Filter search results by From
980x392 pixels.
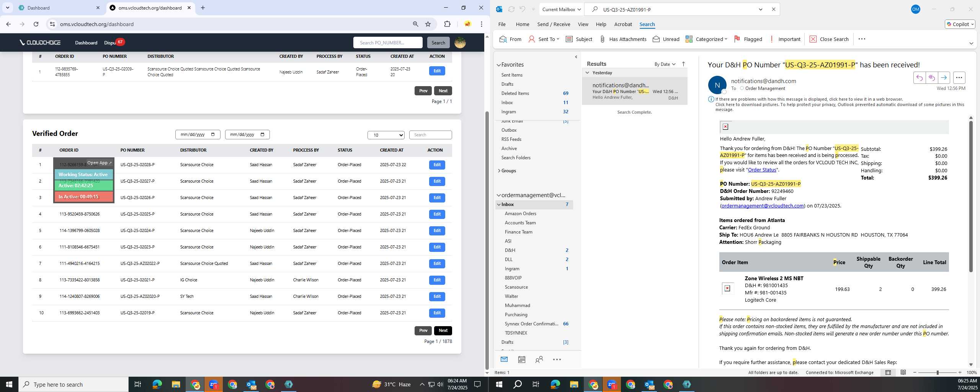tap(510, 39)
